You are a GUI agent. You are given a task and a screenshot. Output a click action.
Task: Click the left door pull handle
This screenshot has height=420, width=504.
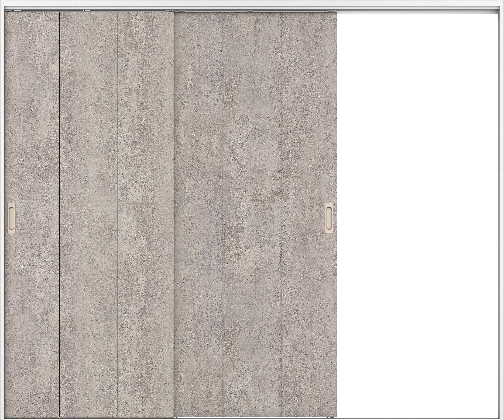point(12,218)
